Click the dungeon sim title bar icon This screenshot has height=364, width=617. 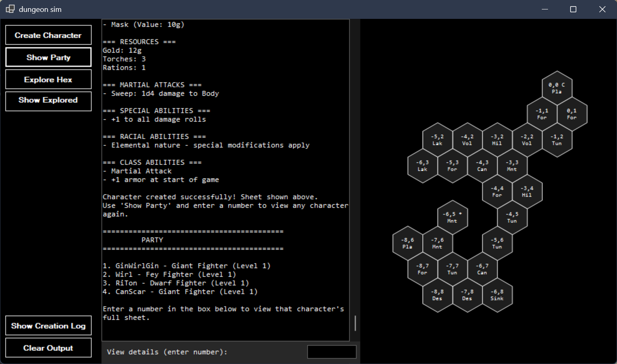[x=10, y=9]
